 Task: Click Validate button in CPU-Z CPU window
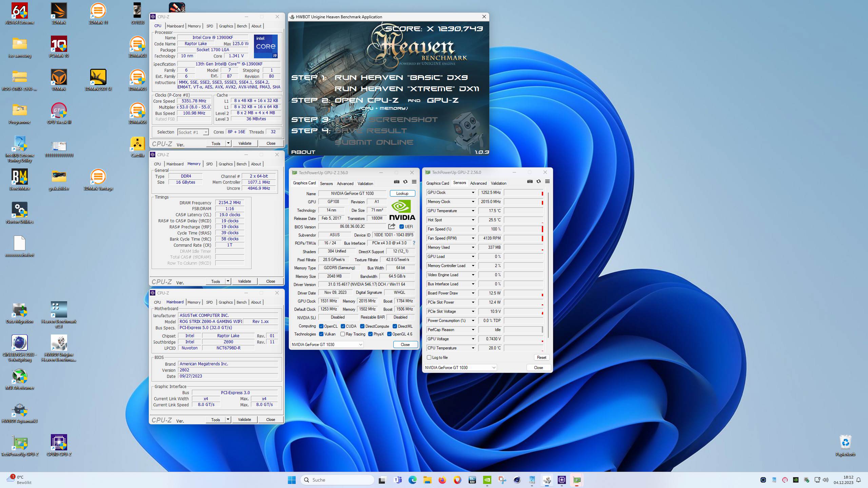[245, 143]
